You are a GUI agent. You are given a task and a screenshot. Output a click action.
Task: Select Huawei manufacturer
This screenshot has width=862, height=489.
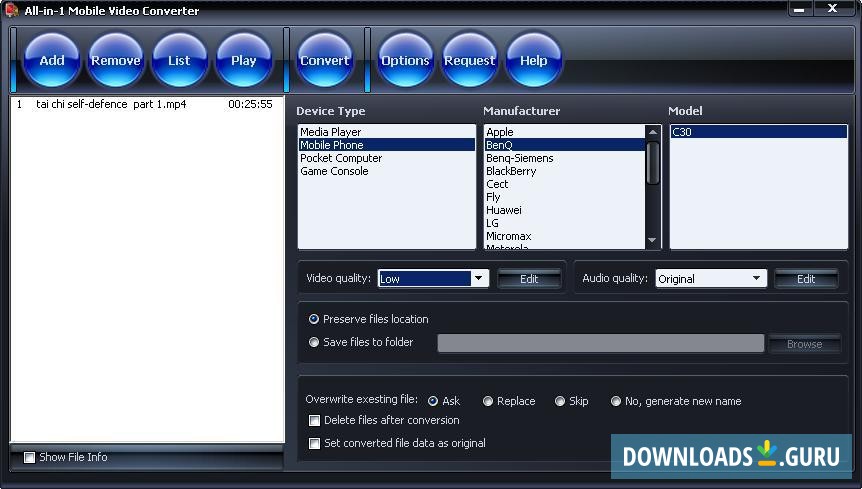click(x=565, y=210)
